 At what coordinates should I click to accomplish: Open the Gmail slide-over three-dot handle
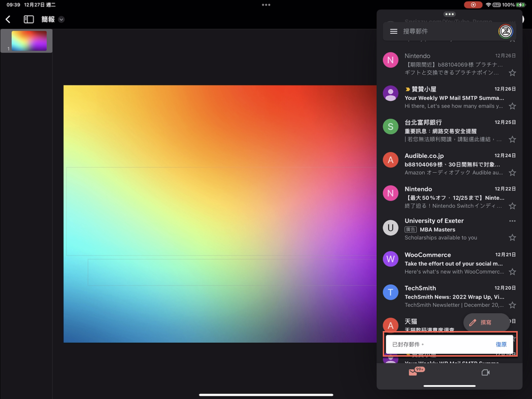[x=450, y=14]
